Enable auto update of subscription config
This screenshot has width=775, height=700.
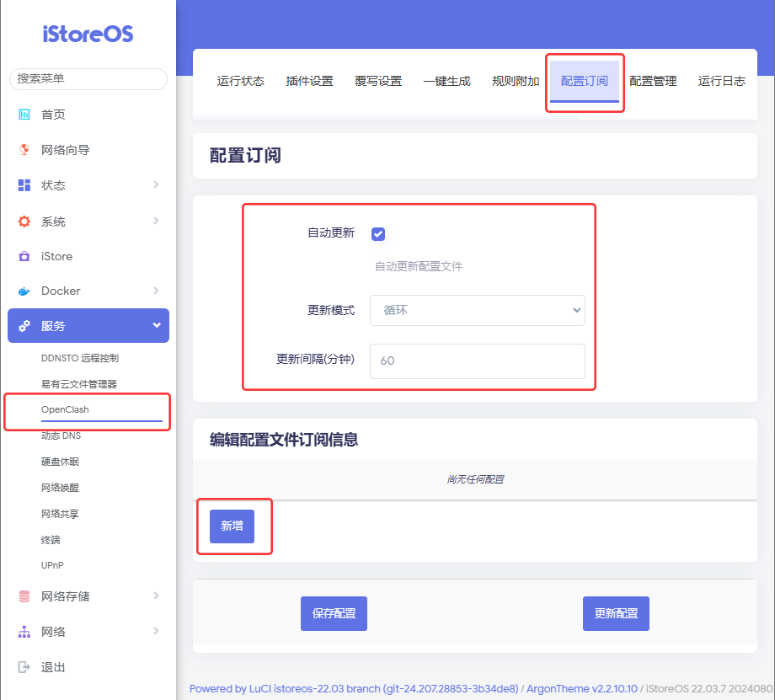(378, 234)
